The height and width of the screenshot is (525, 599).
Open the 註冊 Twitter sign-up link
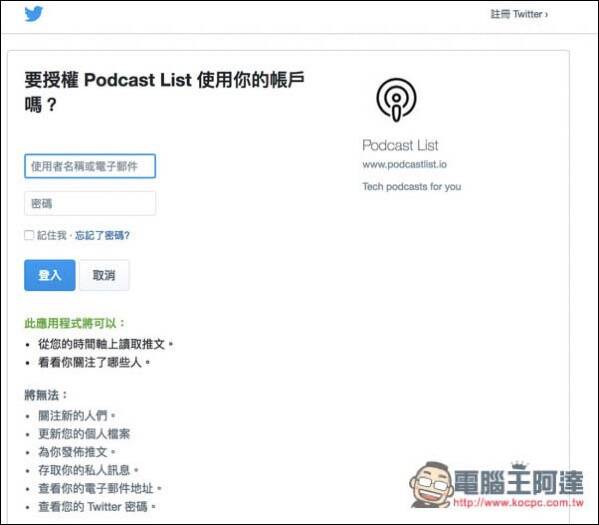519,14
